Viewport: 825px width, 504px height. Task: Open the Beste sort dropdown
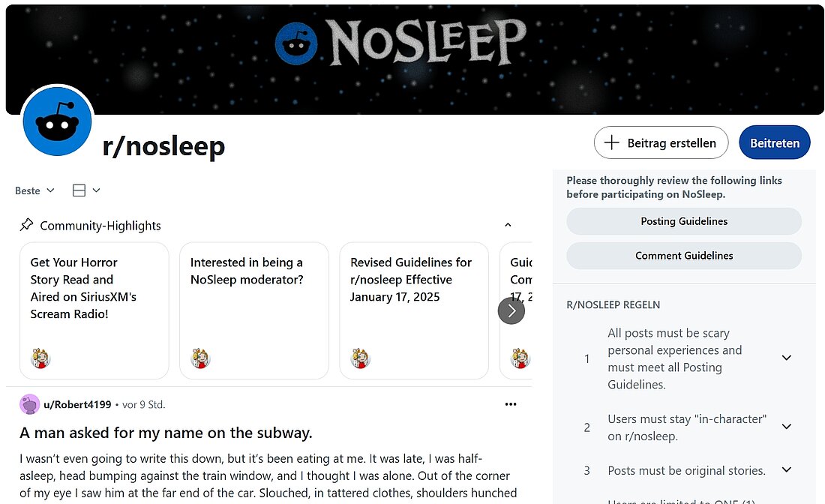click(33, 190)
